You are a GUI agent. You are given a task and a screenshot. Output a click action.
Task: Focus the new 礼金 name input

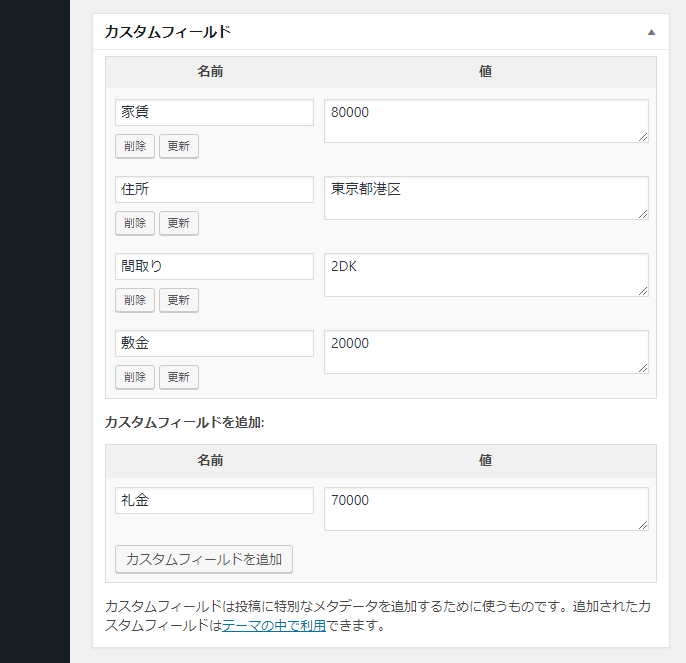click(x=214, y=500)
